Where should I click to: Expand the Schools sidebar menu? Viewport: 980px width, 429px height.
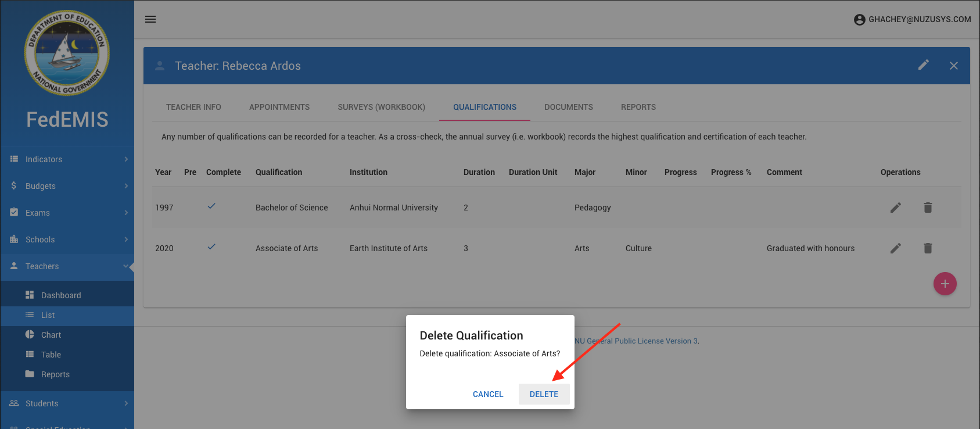67,239
